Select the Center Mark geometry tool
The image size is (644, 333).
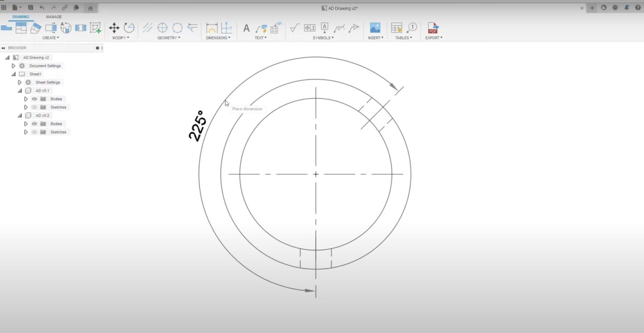tap(163, 28)
